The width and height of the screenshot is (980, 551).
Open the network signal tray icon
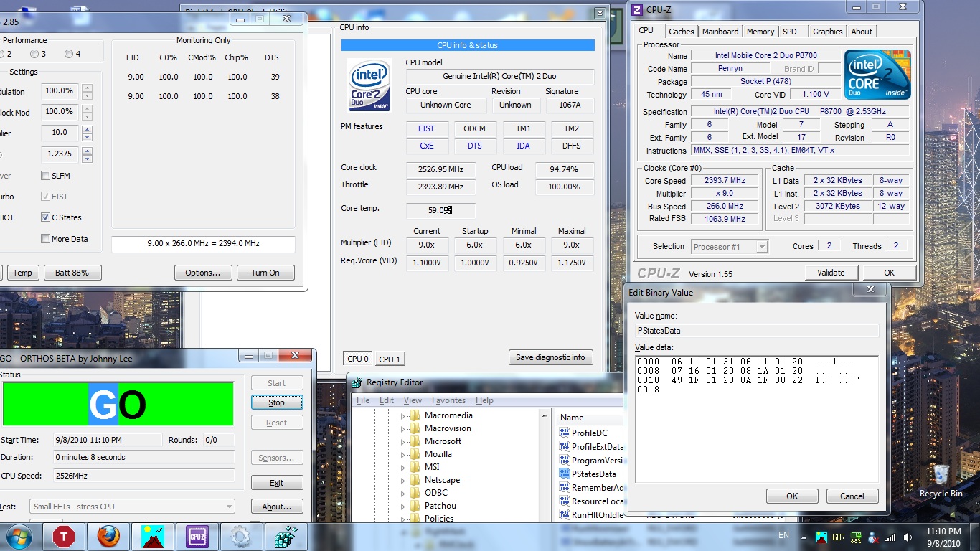pos(890,537)
